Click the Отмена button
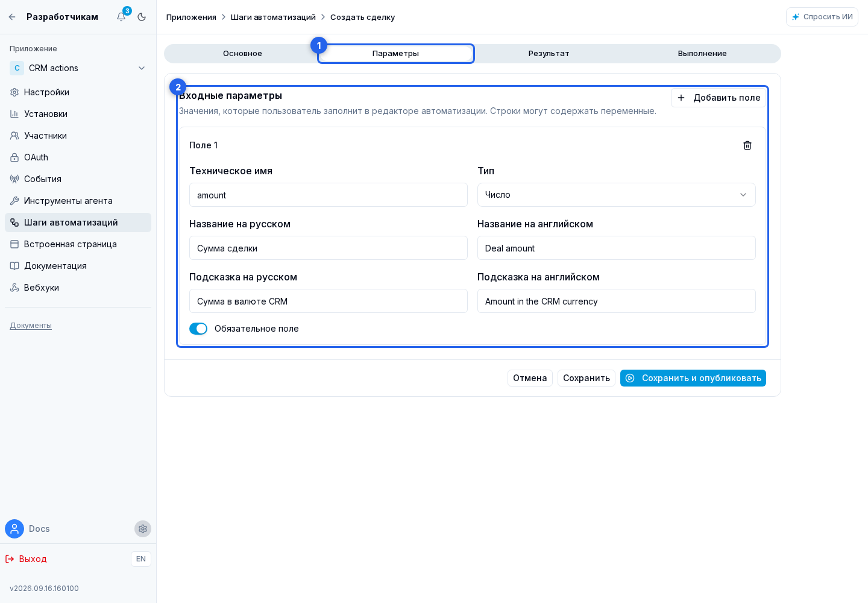 coord(530,378)
